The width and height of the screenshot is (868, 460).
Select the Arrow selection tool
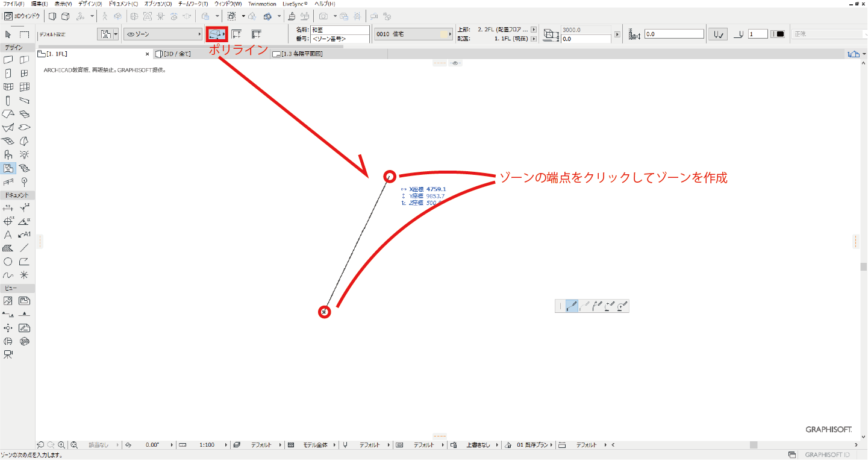click(8, 34)
